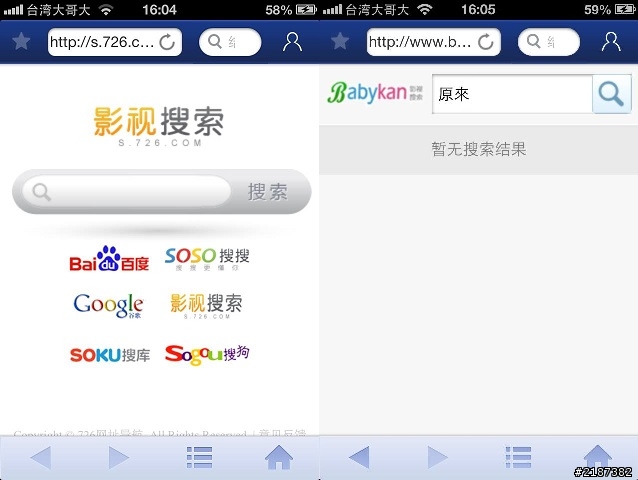
Task: Tap the bookmark star in right browser
Action: click(340, 41)
